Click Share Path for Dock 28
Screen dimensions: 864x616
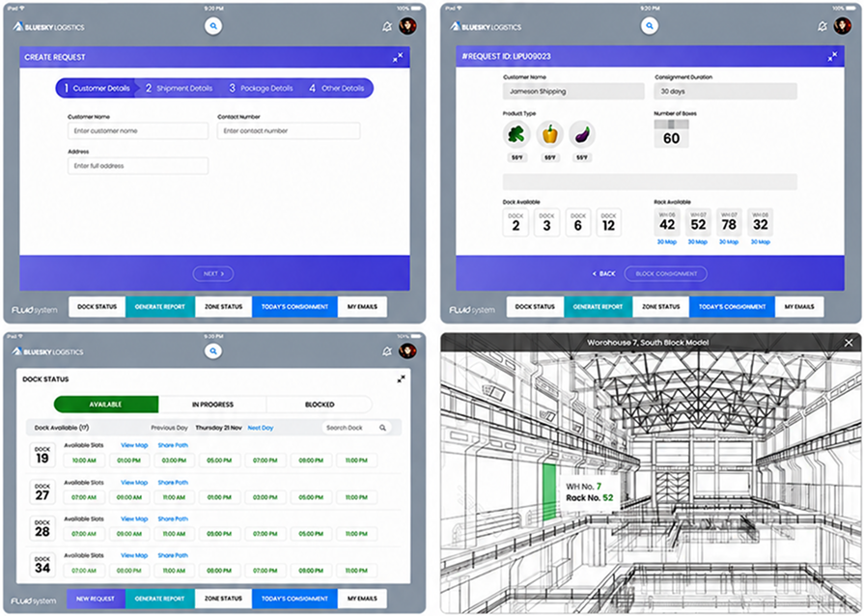click(173, 519)
